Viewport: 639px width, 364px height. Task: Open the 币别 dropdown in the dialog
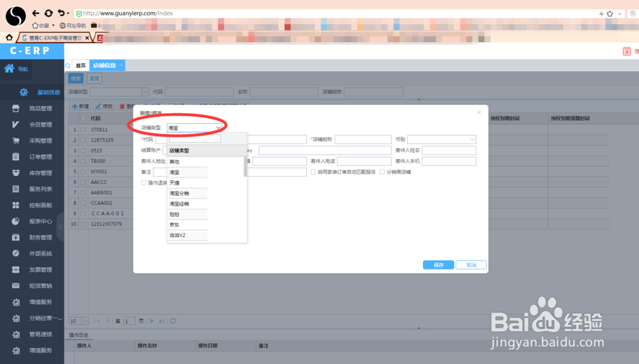pyautogui.click(x=442, y=139)
